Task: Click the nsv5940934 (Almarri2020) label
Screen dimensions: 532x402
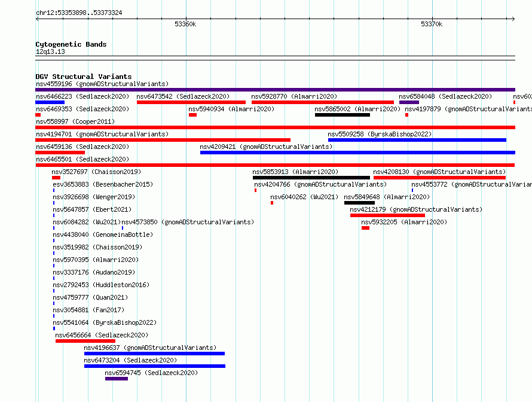Action: click(x=231, y=109)
